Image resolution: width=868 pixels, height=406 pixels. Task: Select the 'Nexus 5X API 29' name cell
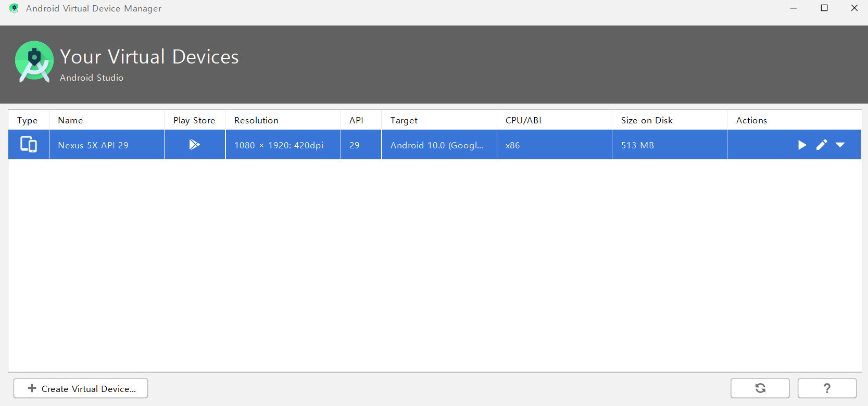pyautogui.click(x=107, y=145)
